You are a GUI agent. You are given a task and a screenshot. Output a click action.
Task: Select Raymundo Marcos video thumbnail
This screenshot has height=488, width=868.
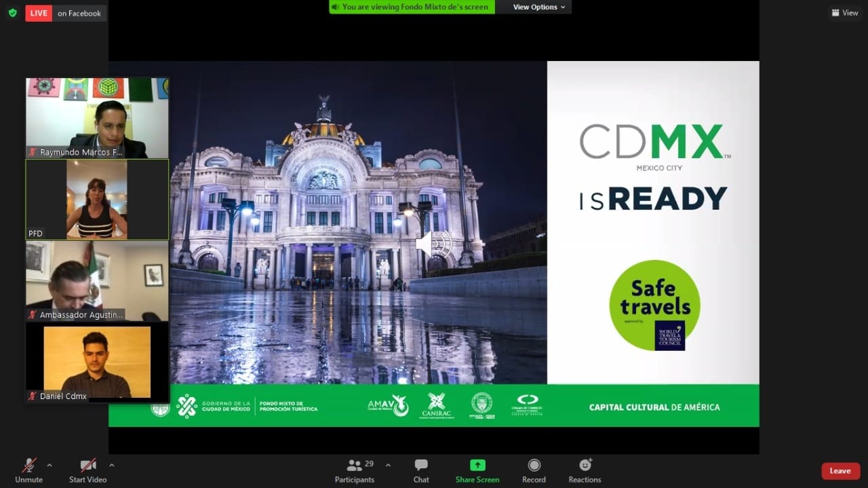click(x=97, y=118)
